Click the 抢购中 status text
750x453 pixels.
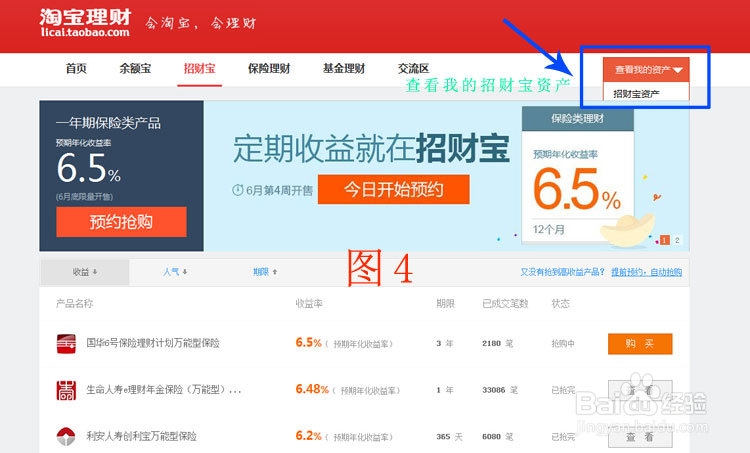click(x=563, y=343)
